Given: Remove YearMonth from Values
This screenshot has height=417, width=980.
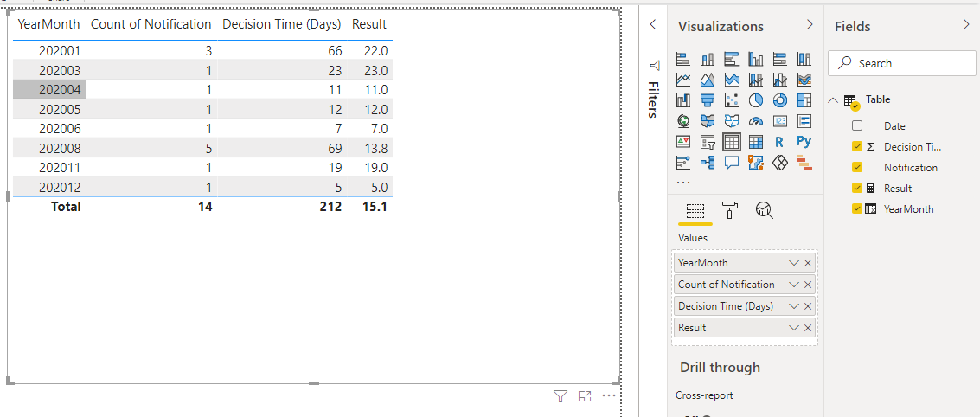Looking at the screenshot, I should [808, 263].
